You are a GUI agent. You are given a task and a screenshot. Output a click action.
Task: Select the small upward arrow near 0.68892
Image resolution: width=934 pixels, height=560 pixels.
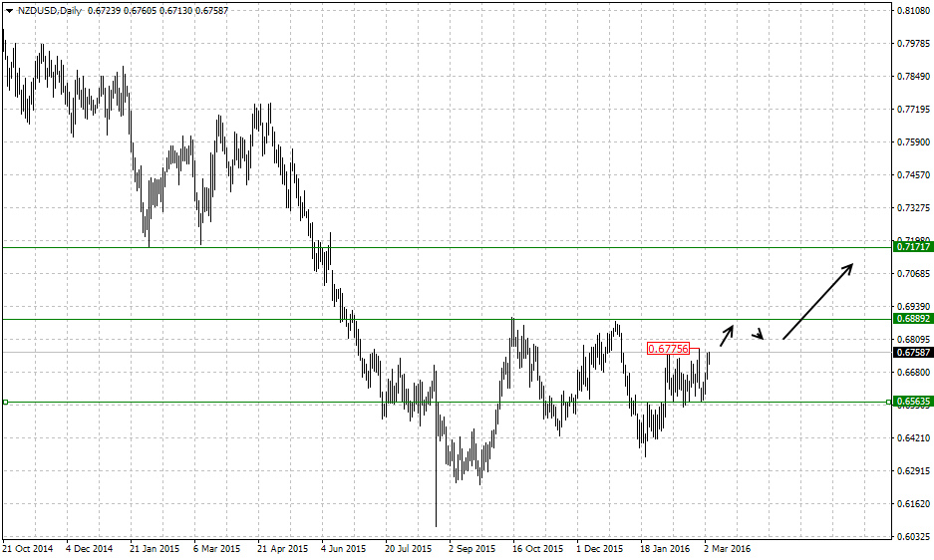coord(727,334)
